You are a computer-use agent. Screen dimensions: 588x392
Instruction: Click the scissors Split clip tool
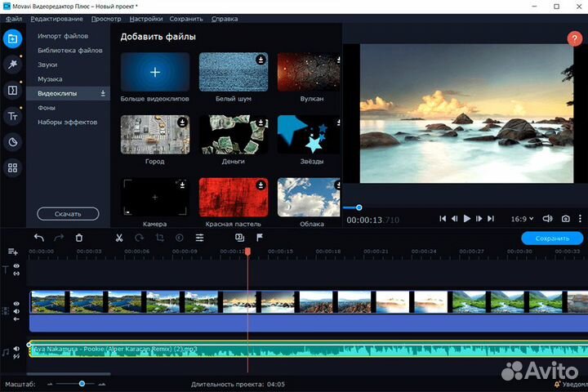tap(119, 238)
